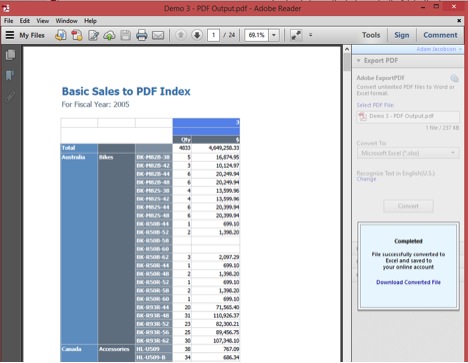Click the Qty column header
The height and width of the screenshot is (363, 468).
point(186,140)
